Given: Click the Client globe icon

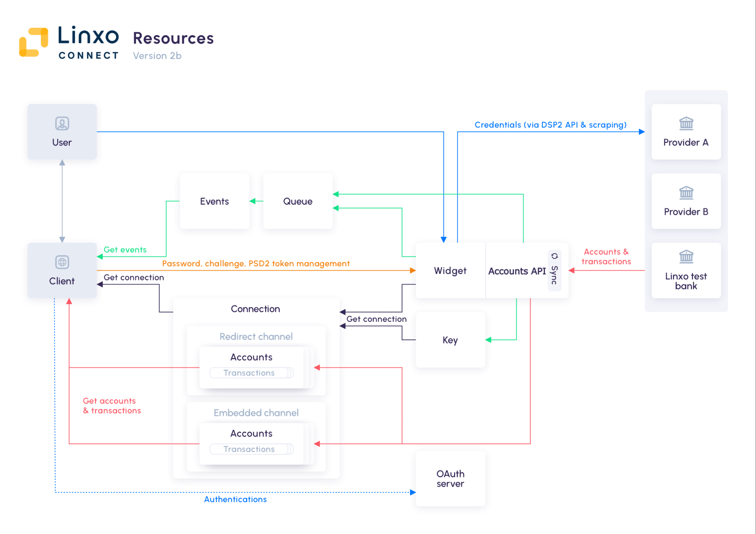Looking at the screenshot, I should [62, 262].
